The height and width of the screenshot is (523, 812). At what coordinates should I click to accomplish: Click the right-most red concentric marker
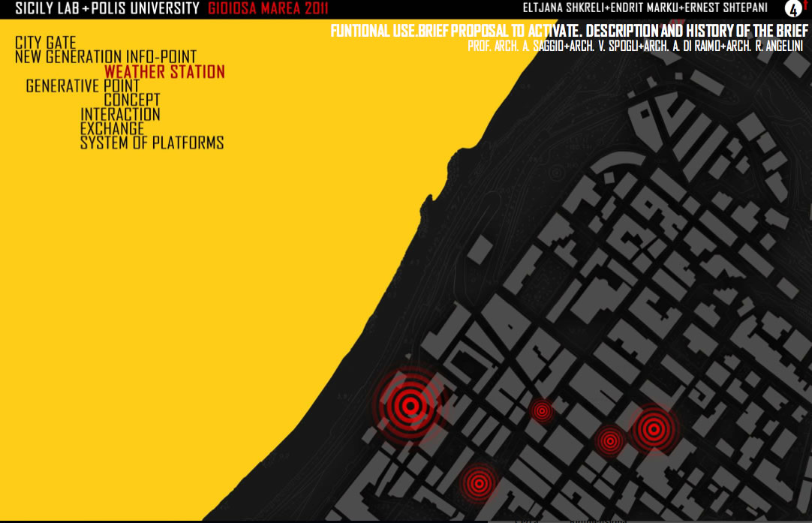[x=652, y=428]
